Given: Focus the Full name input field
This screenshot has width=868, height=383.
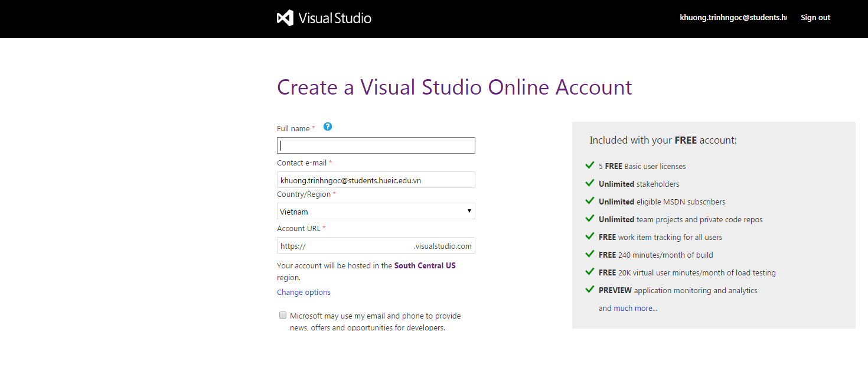Looking at the screenshot, I should point(376,145).
